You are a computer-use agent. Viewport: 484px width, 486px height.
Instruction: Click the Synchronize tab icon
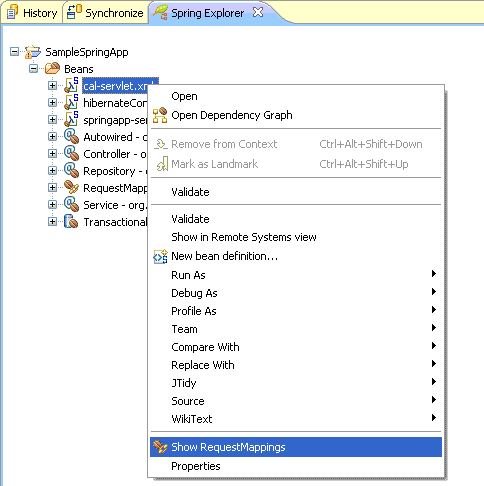coord(74,12)
